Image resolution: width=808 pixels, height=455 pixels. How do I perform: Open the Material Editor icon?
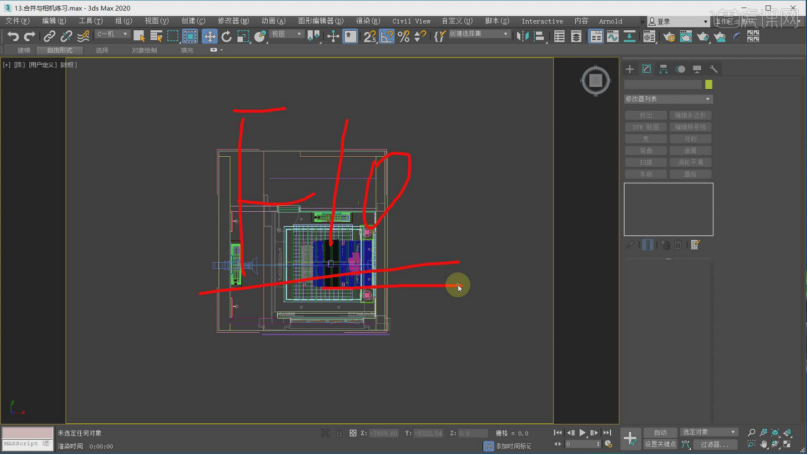[x=649, y=36]
